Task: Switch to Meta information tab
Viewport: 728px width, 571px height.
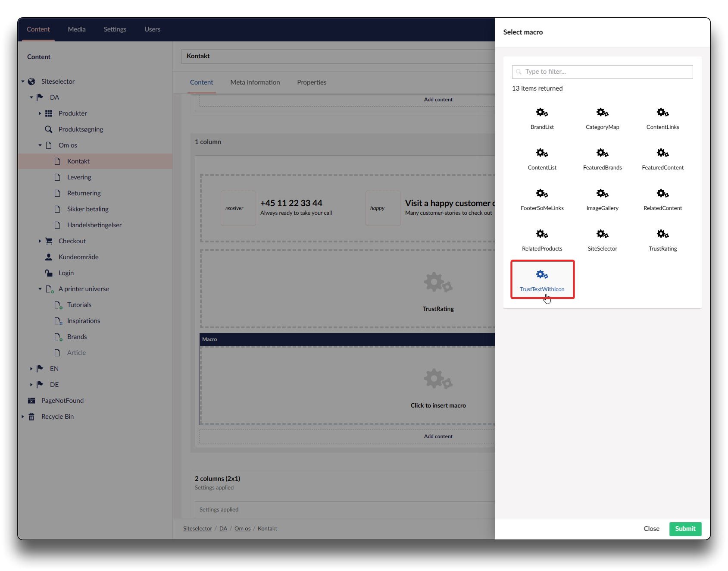Action: click(255, 82)
